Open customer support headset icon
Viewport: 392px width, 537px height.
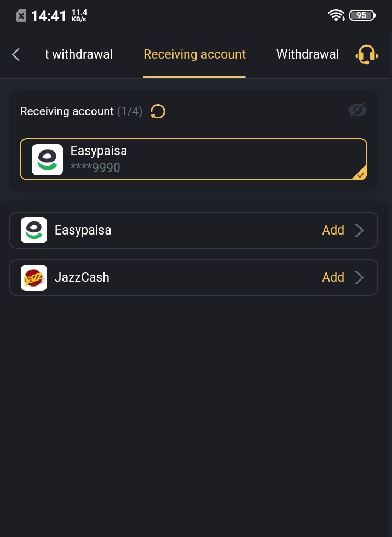click(x=366, y=54)
